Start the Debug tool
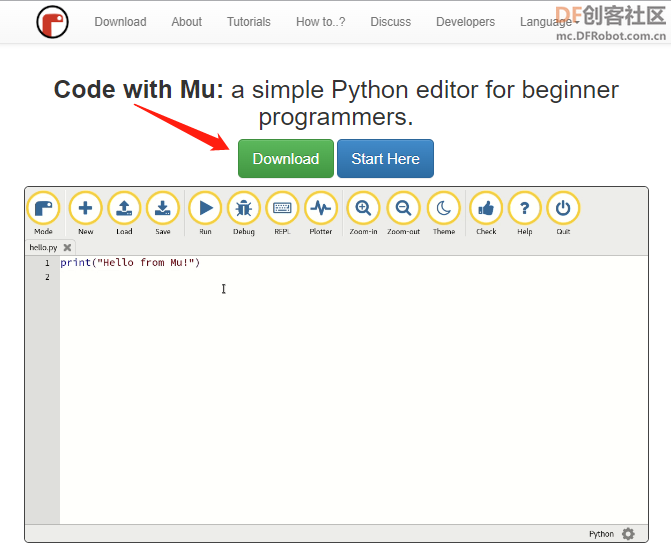This screenshot has height=556, width=671. tap(243, 208)
